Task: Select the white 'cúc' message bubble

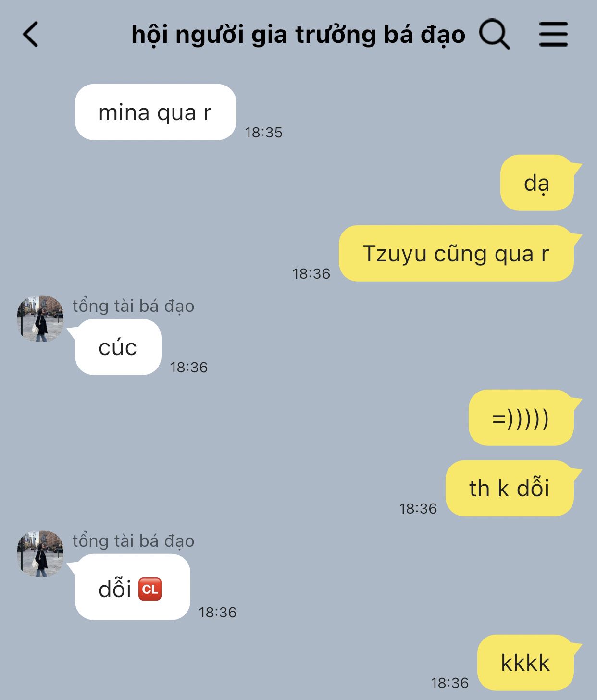Action: click(118, 347)
